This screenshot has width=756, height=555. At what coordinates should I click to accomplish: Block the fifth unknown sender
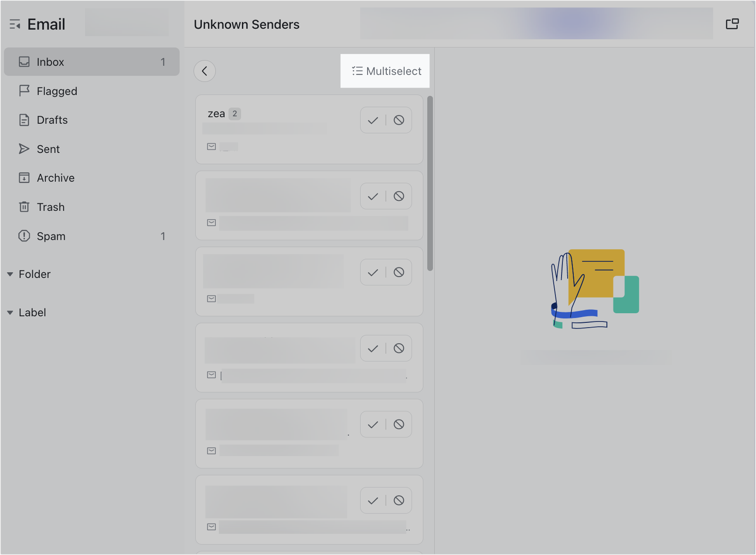(399, 425)
